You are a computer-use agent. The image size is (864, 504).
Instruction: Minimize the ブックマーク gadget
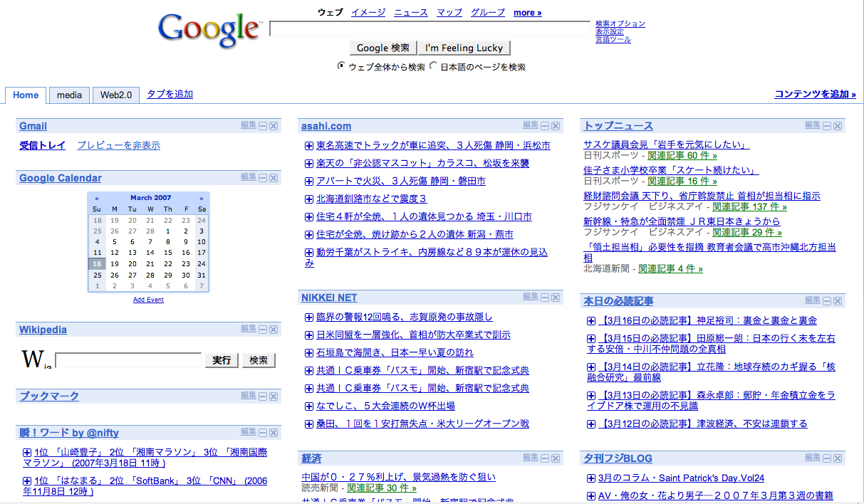263,396
